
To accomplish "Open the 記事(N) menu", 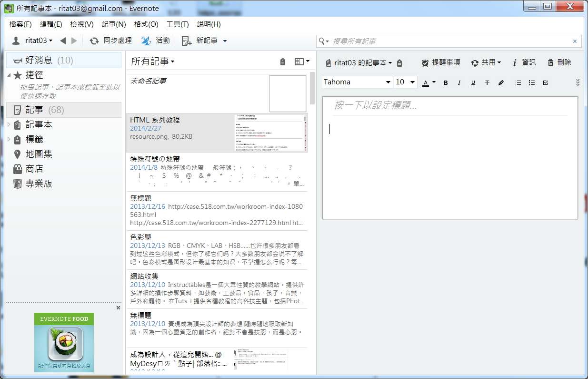I will pos(114,24).
